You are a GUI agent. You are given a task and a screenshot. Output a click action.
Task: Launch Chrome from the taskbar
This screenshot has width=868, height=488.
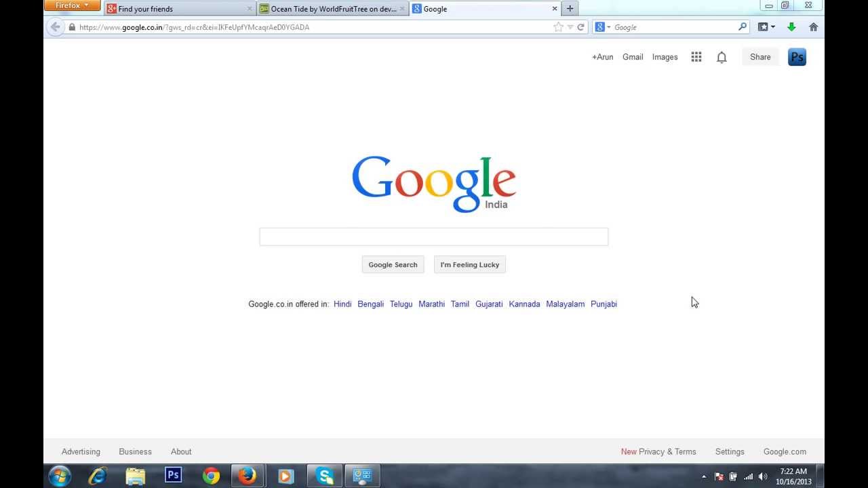(211, 476)
